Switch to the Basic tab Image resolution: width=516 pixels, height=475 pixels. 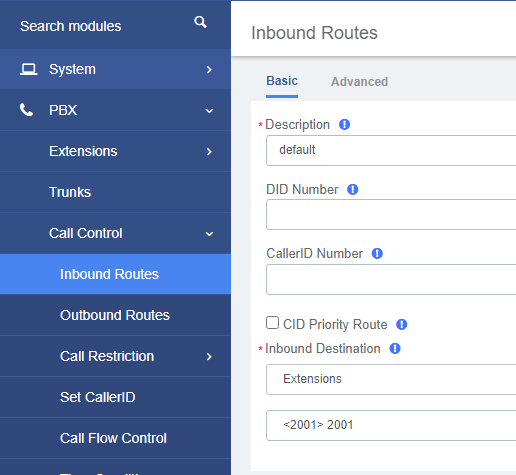(282, 81)
